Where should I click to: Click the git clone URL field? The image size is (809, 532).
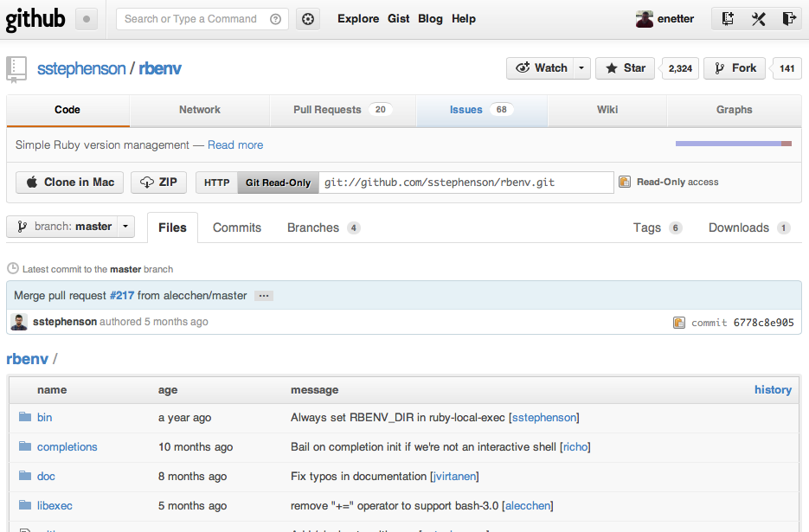pyautogui.click(x=465, y=183)
